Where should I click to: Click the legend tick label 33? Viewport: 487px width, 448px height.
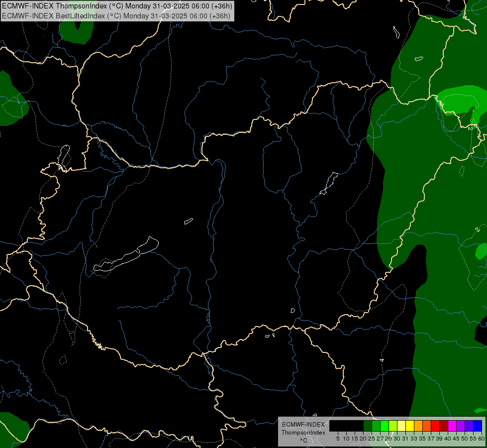click(414, 439)
